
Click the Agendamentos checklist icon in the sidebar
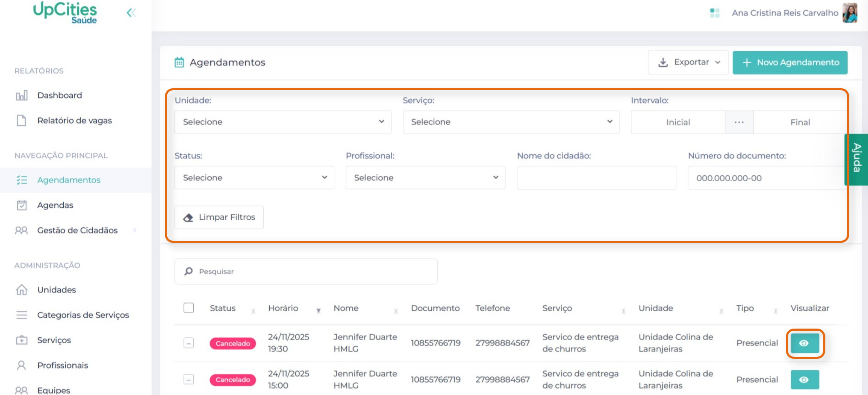click(x=21, y=180)
